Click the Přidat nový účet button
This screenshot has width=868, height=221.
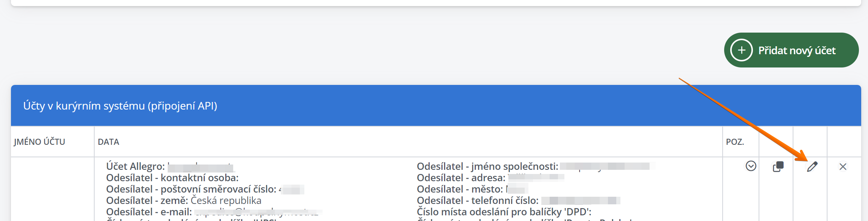click(x=791, y=50)
